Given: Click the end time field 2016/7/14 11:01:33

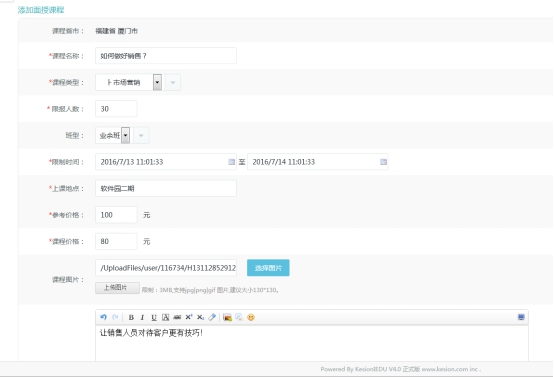Looking at the screenshot, I should click(x=318, y=162).
